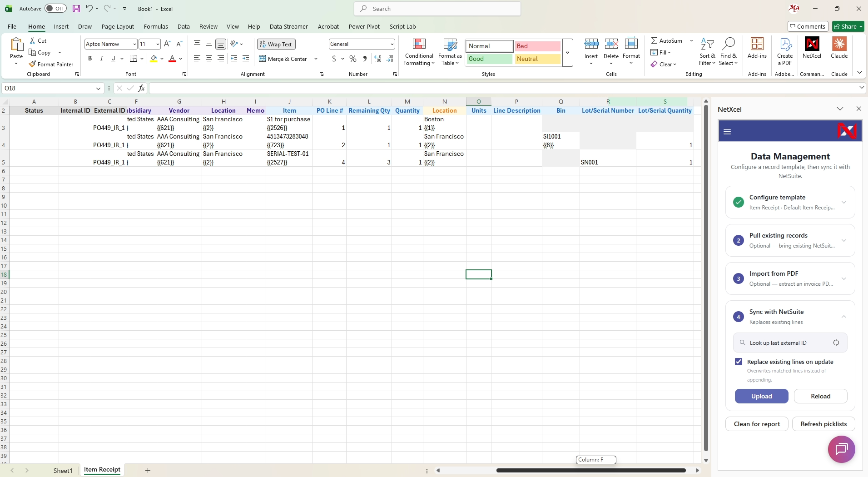Switch to the Insert ribbon tab
Image resolution: width=868 pixels, height=477 pixels.
click(x=61, y=26)
